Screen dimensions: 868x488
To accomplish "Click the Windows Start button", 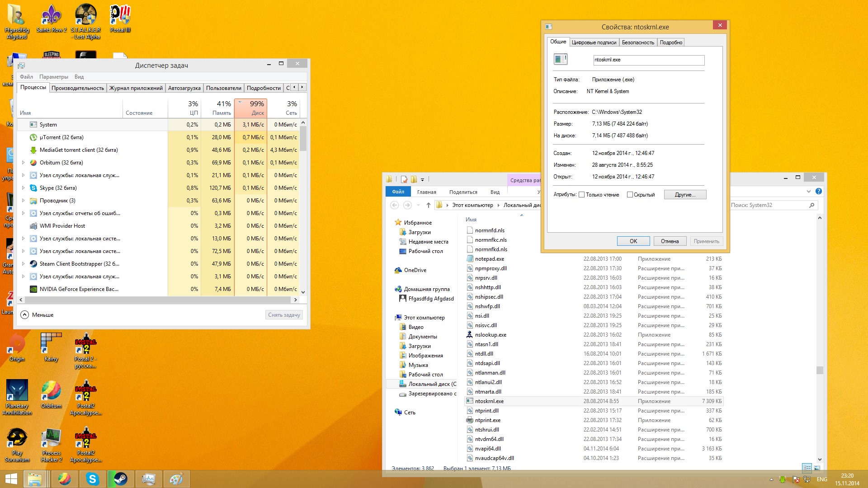I will tap(11, 479).
